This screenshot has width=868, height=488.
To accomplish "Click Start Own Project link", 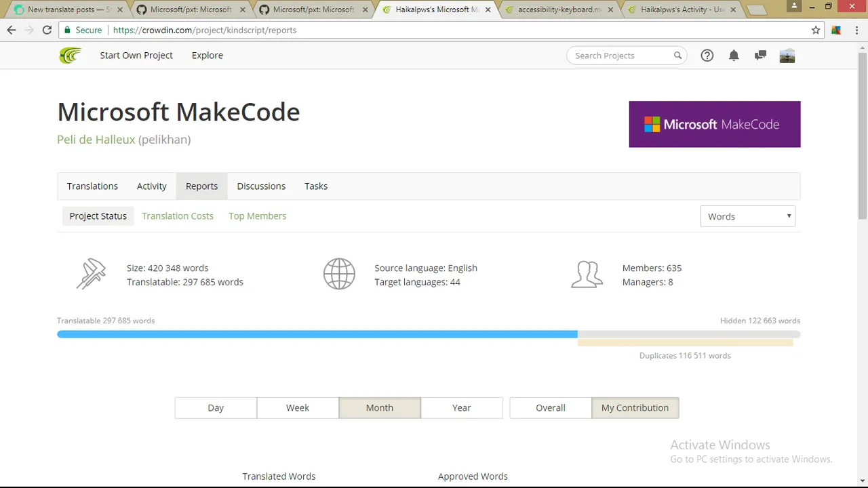I will click(x=136, y=56).
